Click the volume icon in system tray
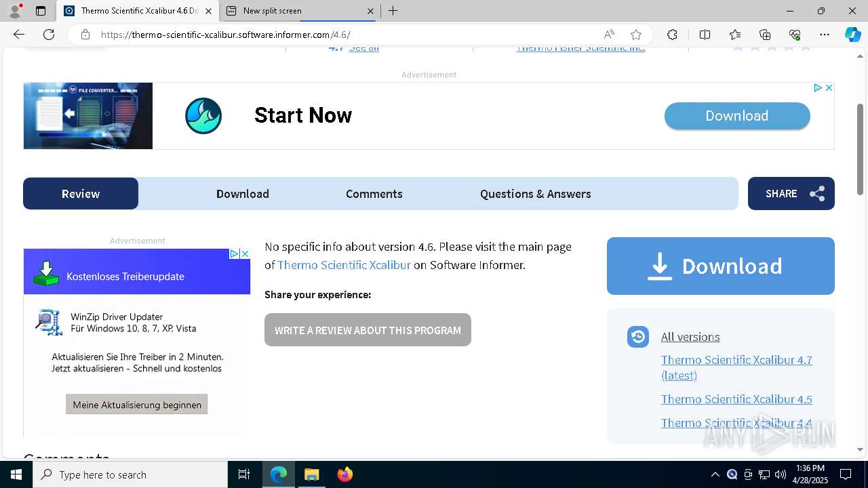Image resolution: width=868 pixels, height=488 pixels. [781, 474]
